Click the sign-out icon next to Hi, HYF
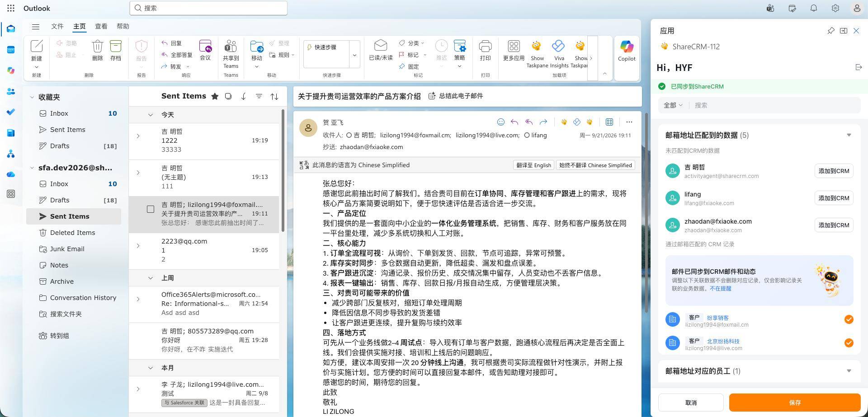This screenshot has height=417, width=868. click(x=859, y=67)
